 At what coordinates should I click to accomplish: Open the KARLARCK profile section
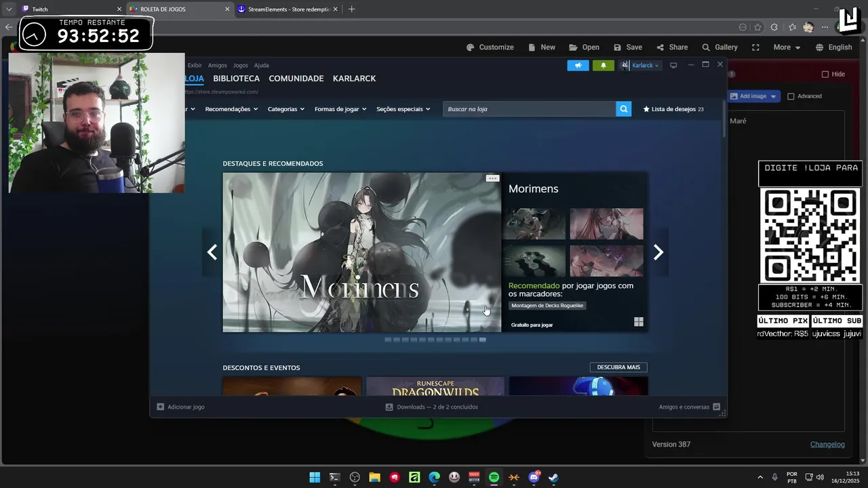[x=354, y=79]
